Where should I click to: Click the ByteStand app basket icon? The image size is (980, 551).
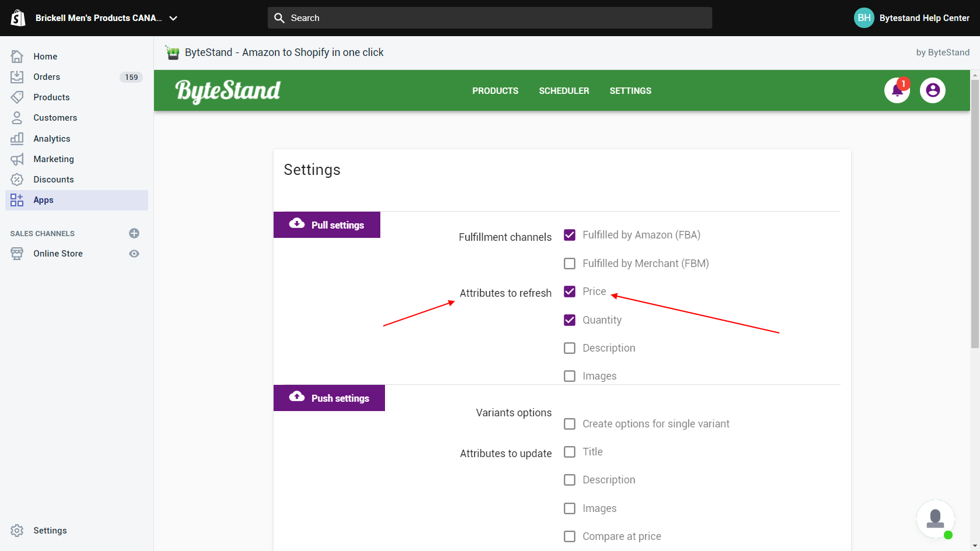click(x=173, y=52)
